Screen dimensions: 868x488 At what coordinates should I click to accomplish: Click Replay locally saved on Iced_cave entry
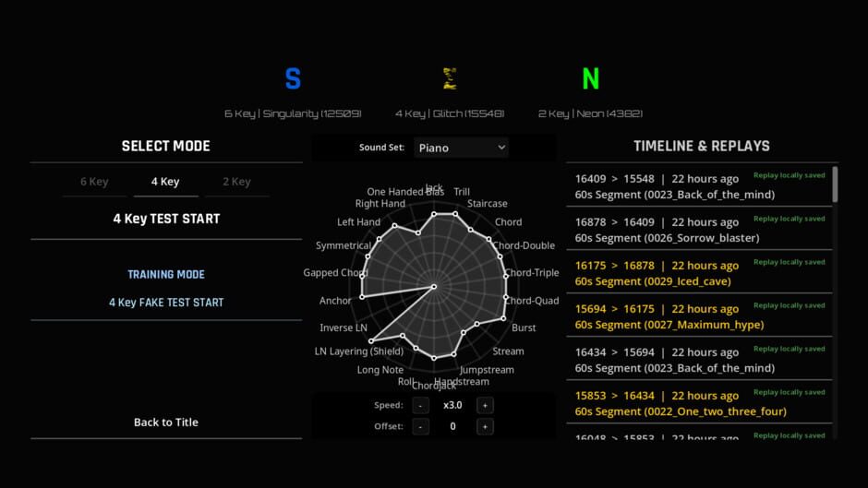click(x=789, y=262)
